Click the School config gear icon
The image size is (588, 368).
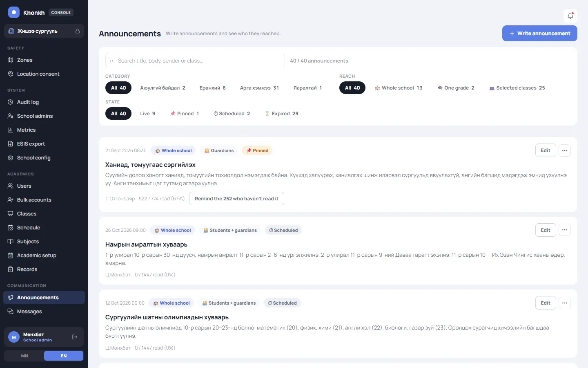[11, 158]
